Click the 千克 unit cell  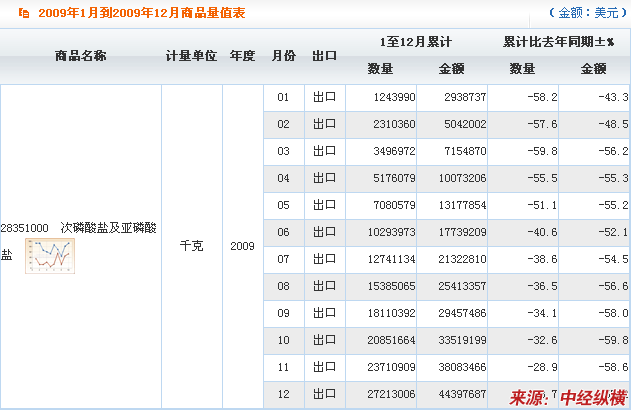191,246
